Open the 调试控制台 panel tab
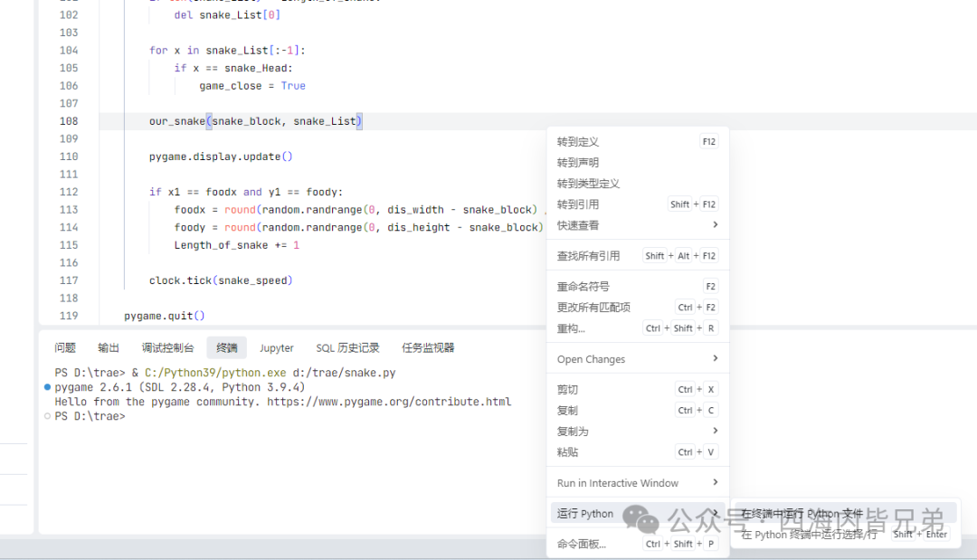Screen dimensions: 977x560 (167, 347)
